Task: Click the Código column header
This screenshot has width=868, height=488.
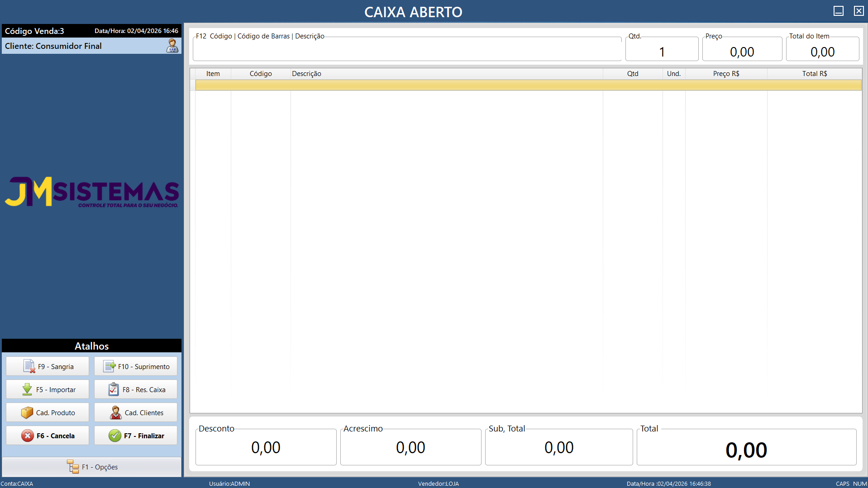Action: pyautogui.click(x=261, y=74)
